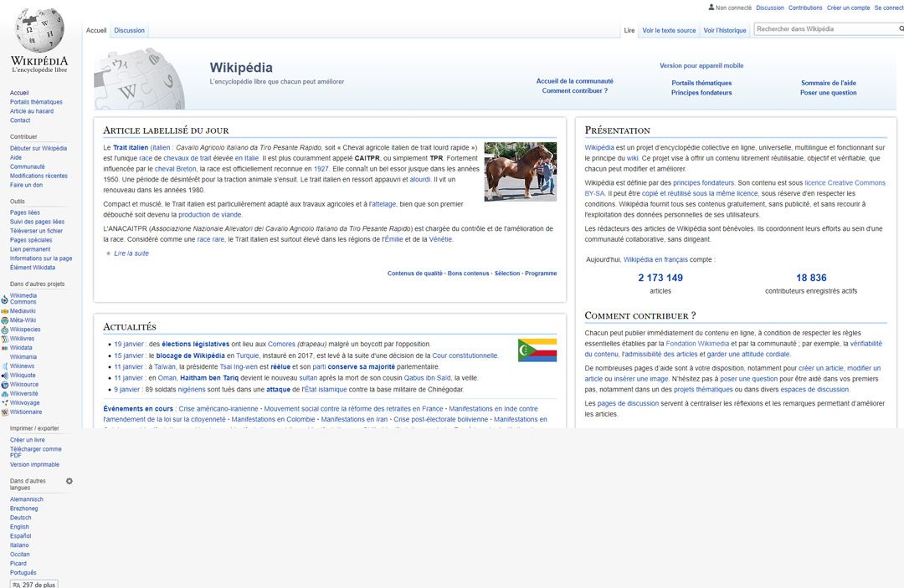Open the Trait italien article link
The height and width of the screenshot is (588, 904).
131,148
